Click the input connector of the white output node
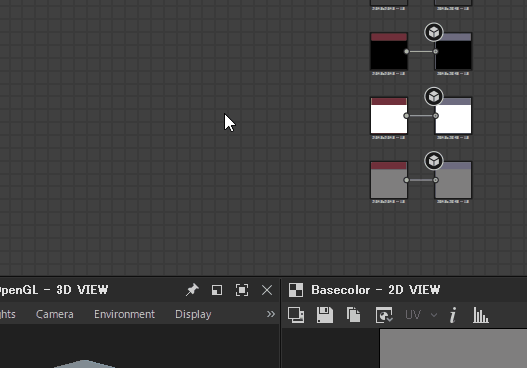This screenshot has width=527, height=368. 436,116
